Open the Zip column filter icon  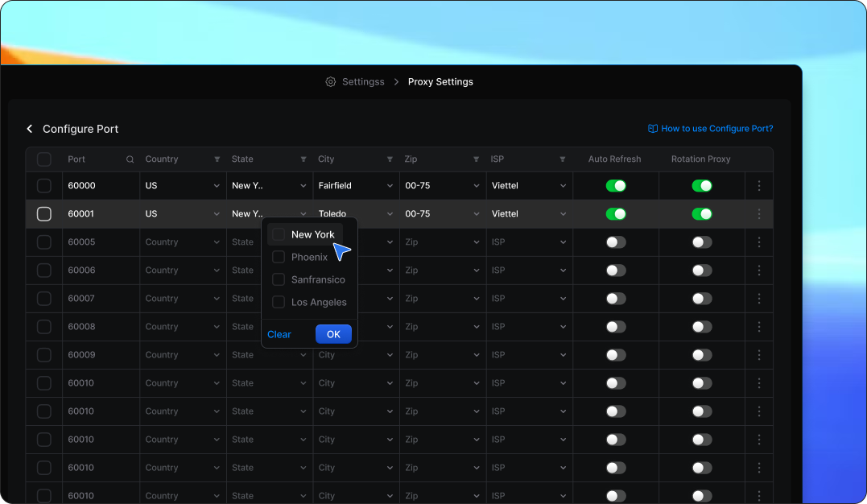[x=477, y=159]
